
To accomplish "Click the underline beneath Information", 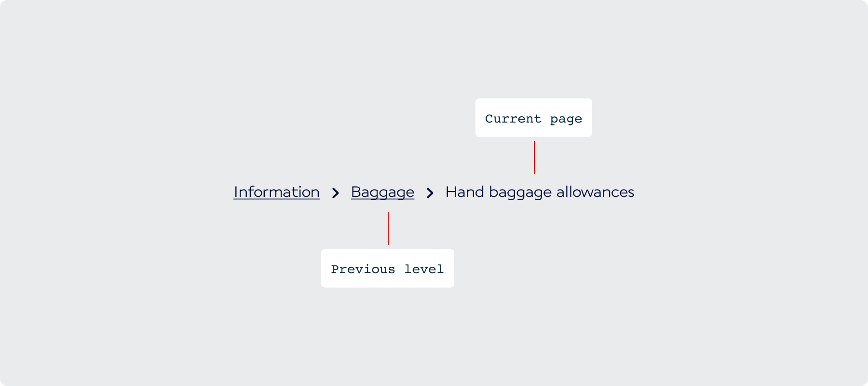I will pyautogui.click(x=276, y=199).
